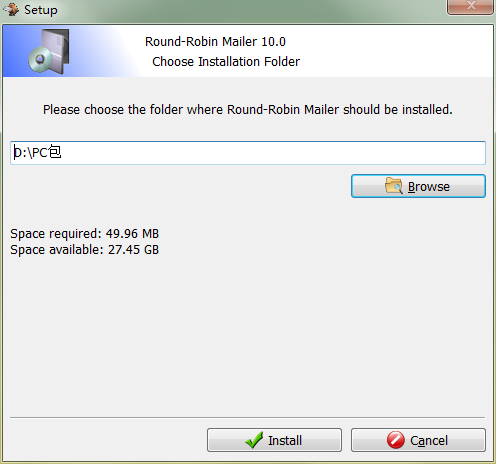Place cursor after the D:\PC包 path text
This screenshot has height=464, width=496.
pyautogui.click(x=62, y=153)
